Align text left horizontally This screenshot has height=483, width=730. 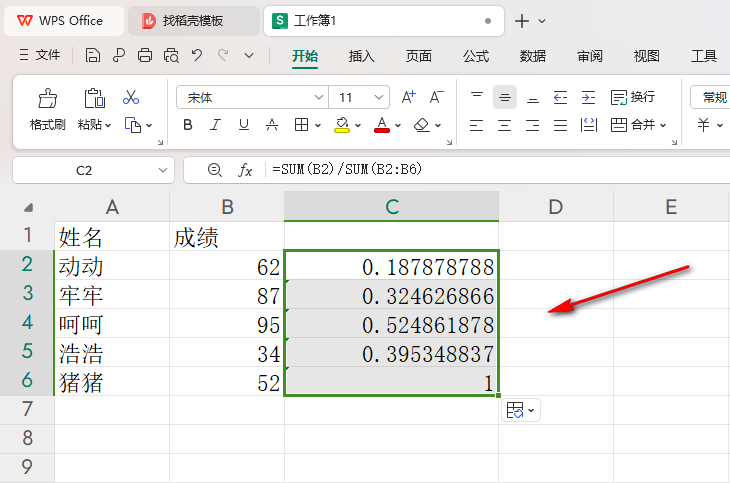(476, 125)
